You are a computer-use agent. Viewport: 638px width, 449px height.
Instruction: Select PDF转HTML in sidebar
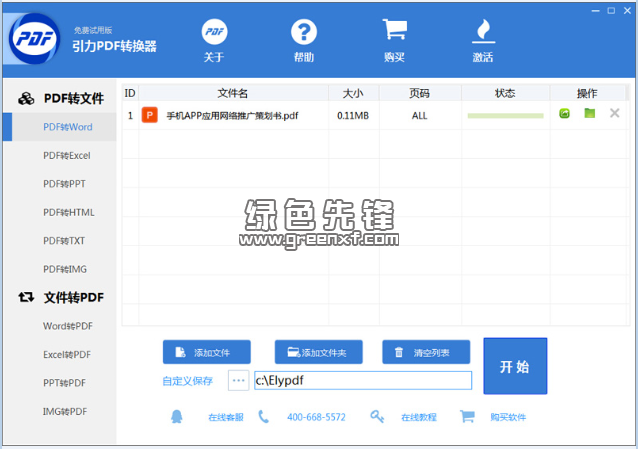pyautogui.click(x=69, y=212)
